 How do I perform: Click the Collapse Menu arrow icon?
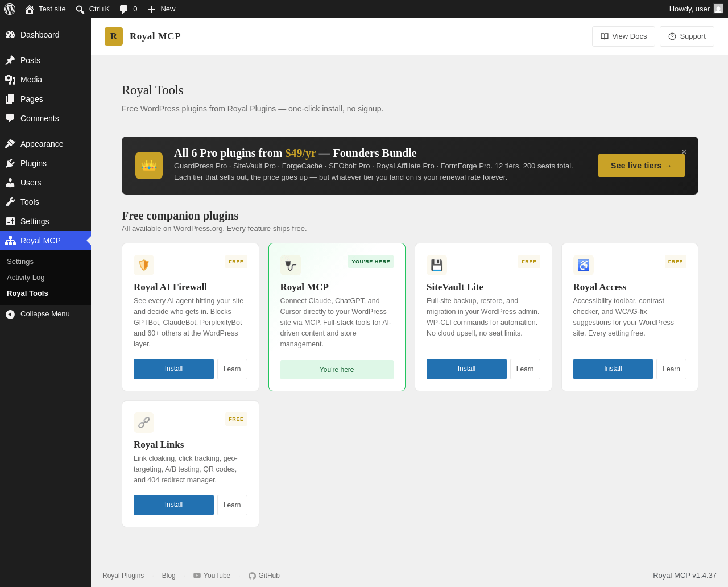coord(10,314)
